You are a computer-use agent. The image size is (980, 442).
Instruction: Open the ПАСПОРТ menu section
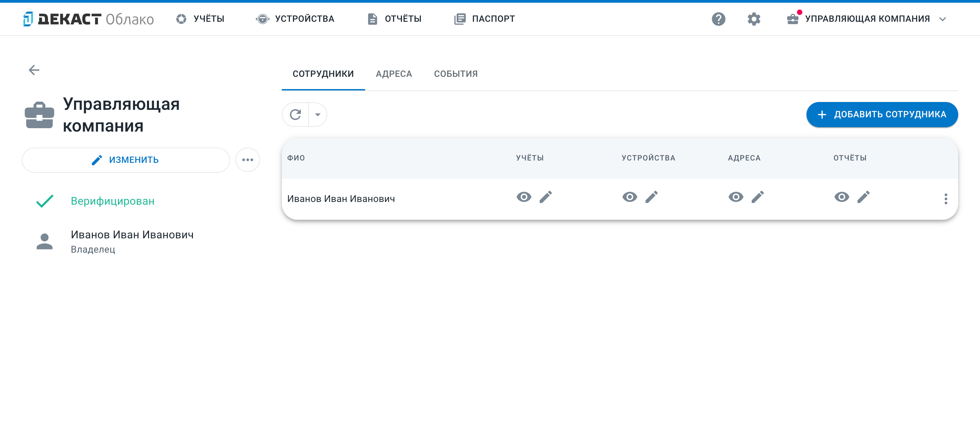(484, 19)
